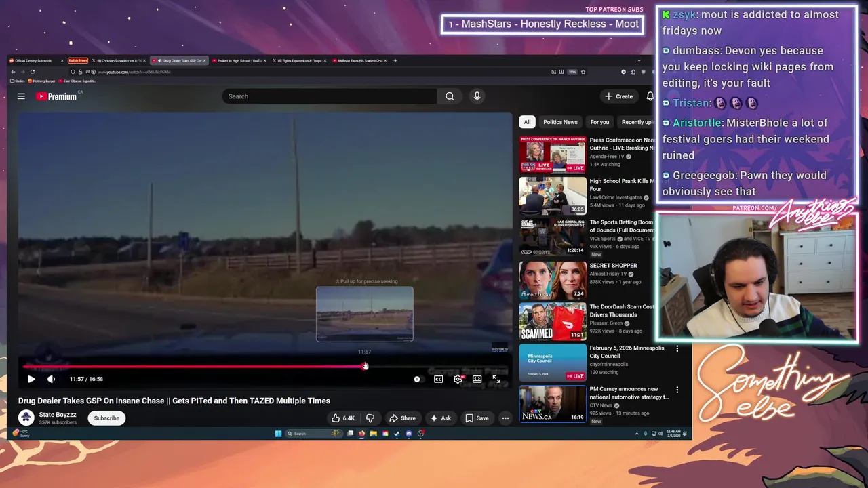The width and height of the screenshot is (868, 488).
Task: Open the YouTube hamburger guide menu
Action: (x=21, y=96)
